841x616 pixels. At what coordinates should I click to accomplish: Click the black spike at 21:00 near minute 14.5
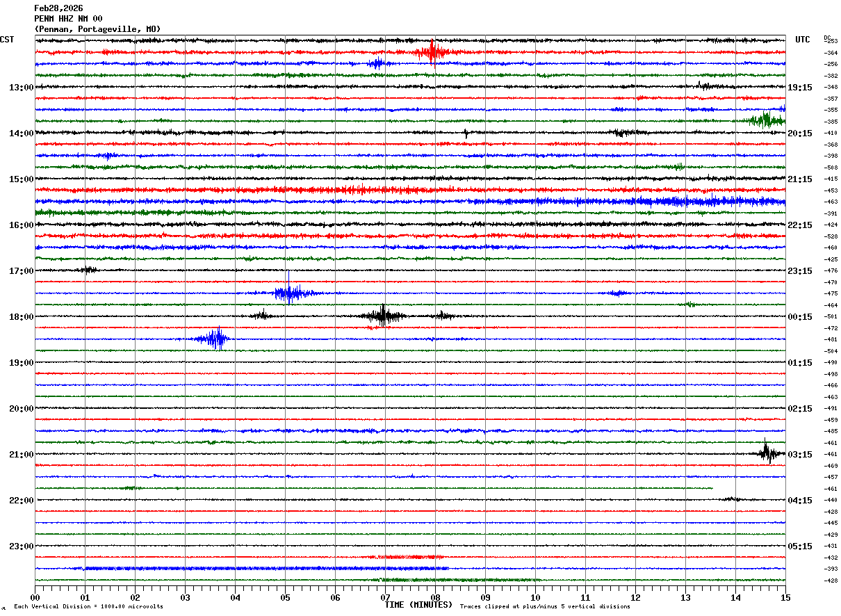[x=768, y=453]
